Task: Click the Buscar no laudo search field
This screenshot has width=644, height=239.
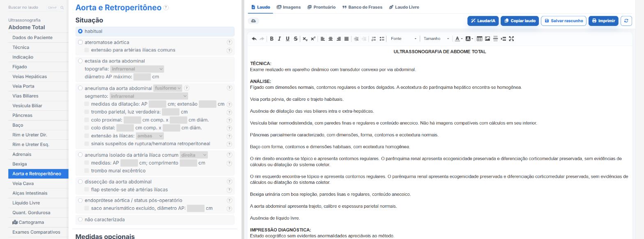Action: [36, 8]
